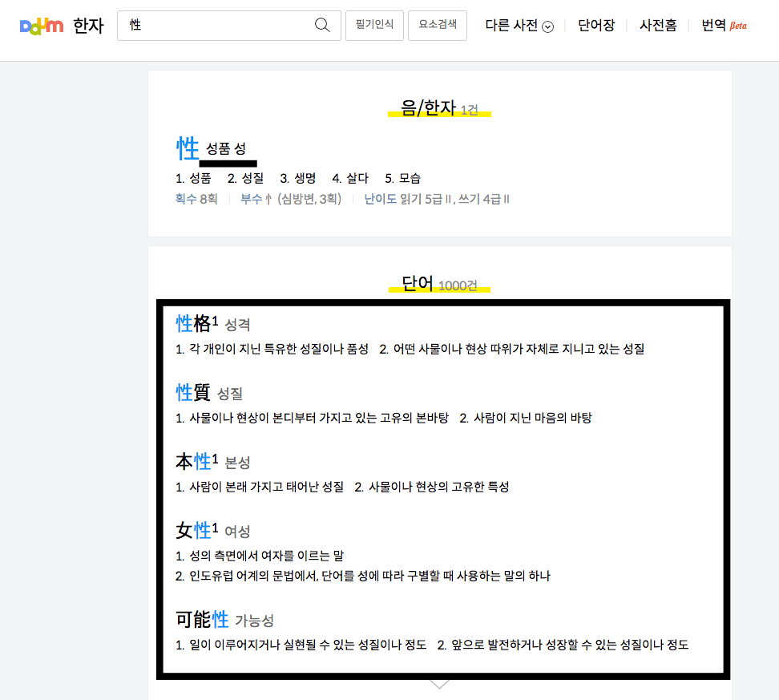Open the word entry 女性 여성
Screen dimensions: 779x700
(212, 531)
